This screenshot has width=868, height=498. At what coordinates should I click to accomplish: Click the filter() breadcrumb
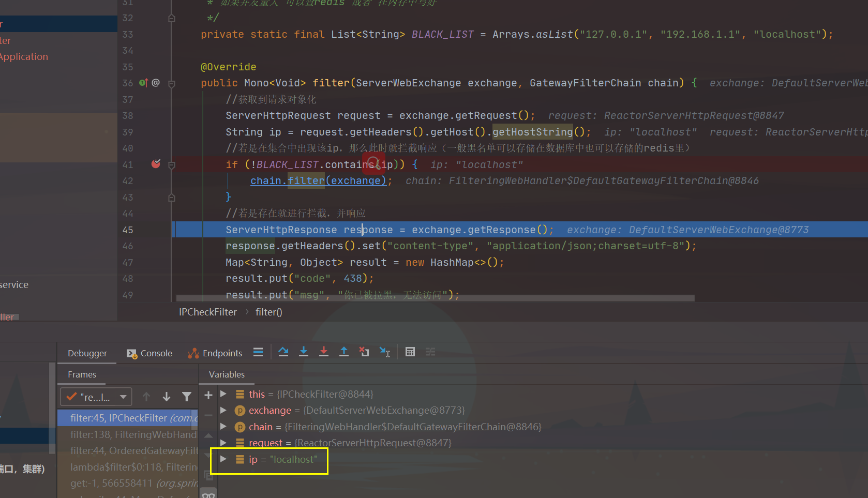(269, 312)
